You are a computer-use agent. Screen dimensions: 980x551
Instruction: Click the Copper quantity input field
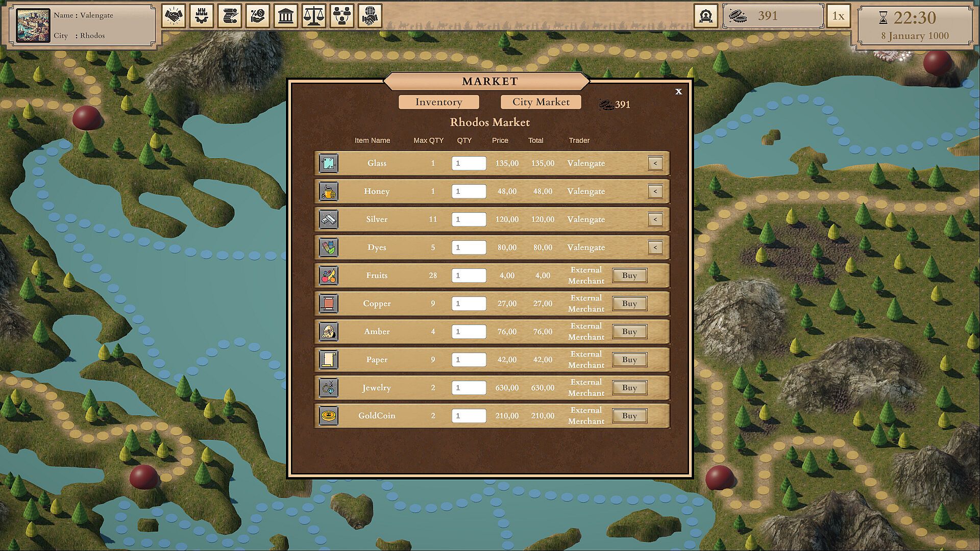pyautogui.click(x=469, y=304)
